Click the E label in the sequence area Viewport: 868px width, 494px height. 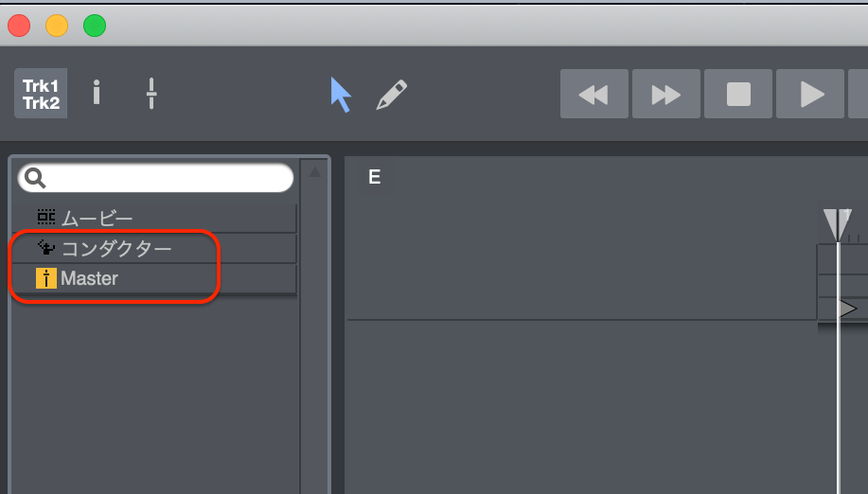[375, 177]
